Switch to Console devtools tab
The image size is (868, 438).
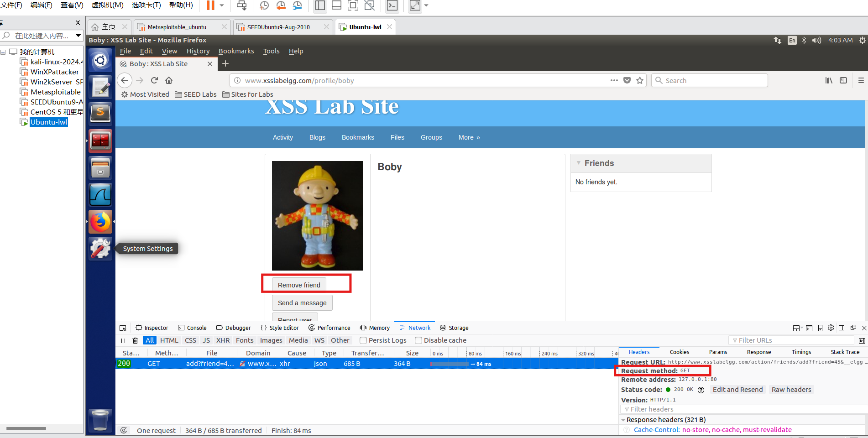pos(192,328)
